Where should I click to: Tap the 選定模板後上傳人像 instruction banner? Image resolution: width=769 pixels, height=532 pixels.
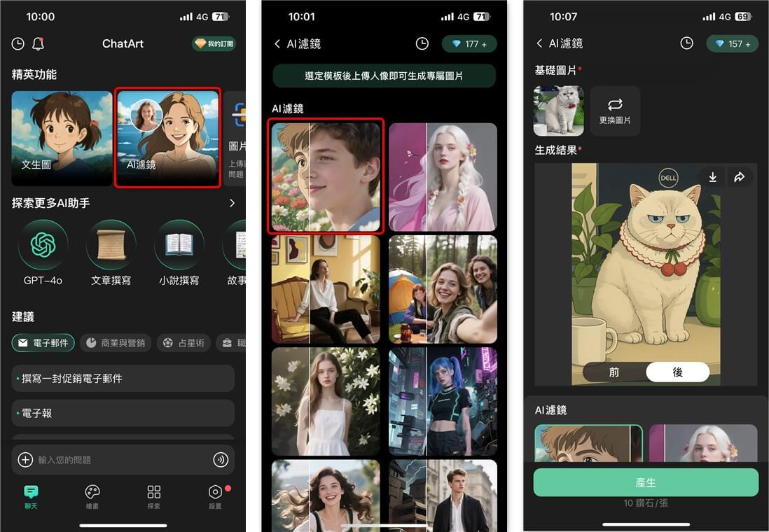click(384, 76)
